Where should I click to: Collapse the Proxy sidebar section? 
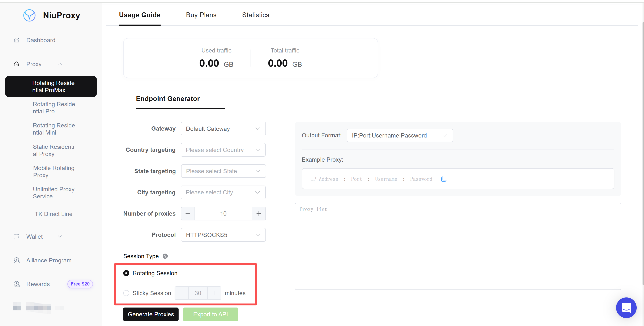point(60,64)
